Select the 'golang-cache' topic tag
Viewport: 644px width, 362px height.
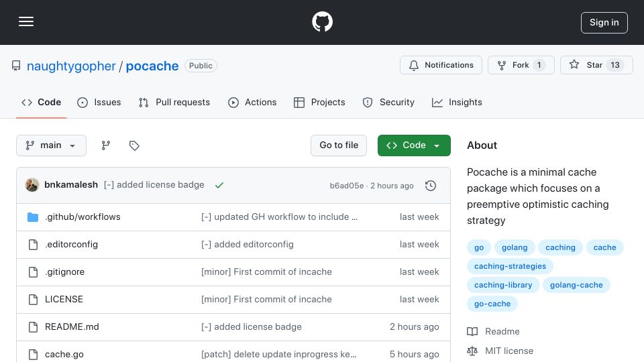tap(576, 286)
